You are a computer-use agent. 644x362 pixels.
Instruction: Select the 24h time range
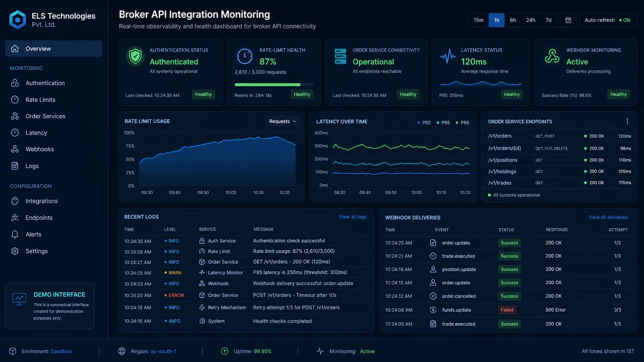click(531, 20)
